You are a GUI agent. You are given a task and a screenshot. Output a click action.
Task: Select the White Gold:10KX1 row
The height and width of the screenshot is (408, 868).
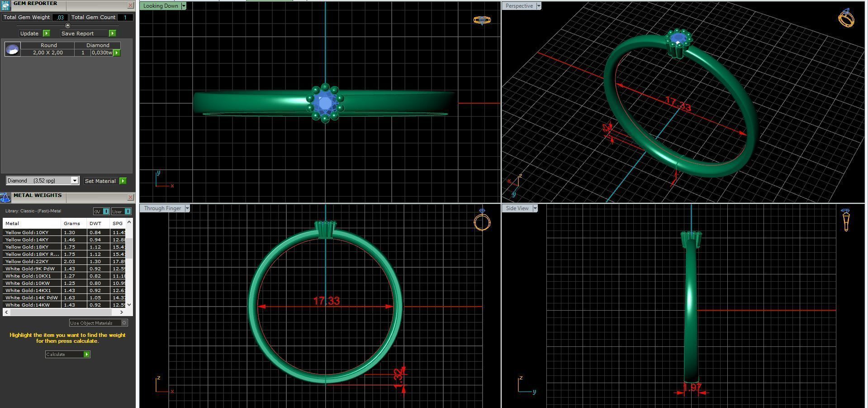[64, 276]
